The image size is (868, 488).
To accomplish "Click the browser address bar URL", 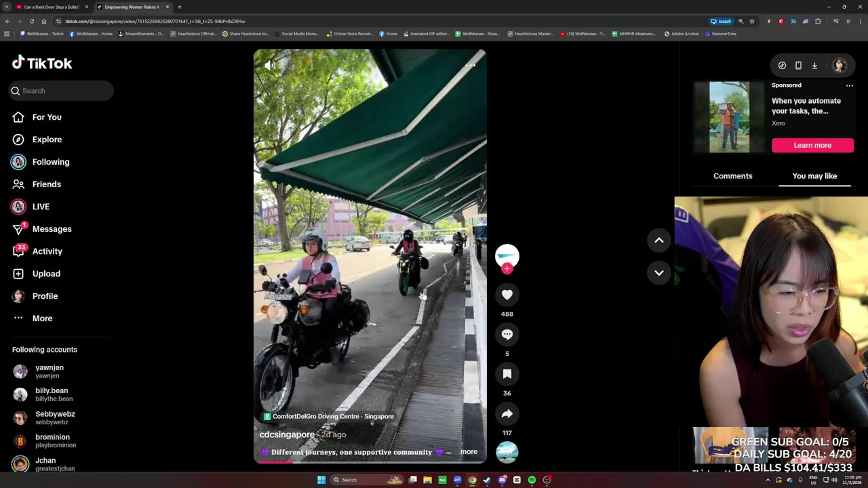I will [x=155, y=21].
